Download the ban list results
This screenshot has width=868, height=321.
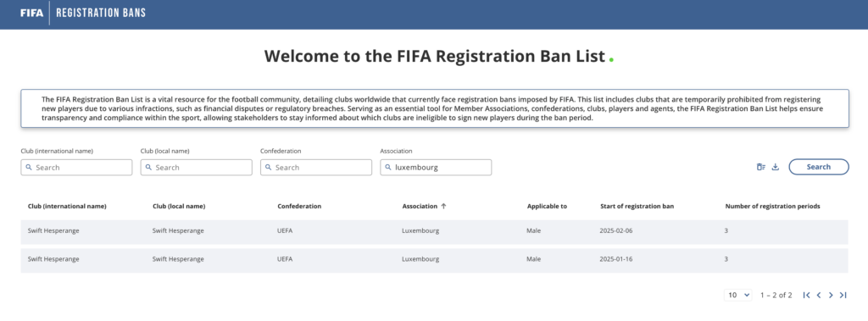776,167
